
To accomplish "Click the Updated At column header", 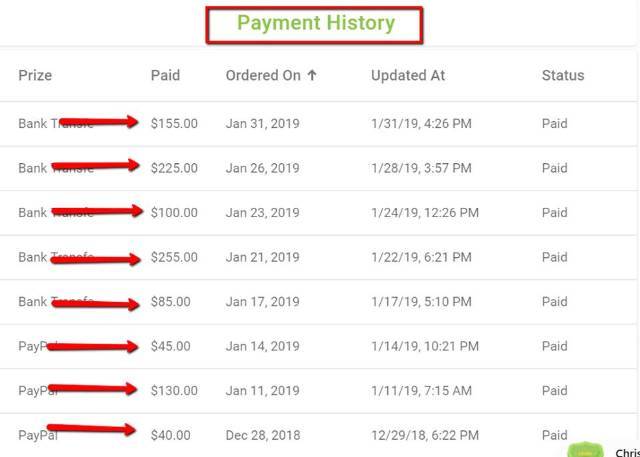I will pyautogui.click(x=408, y=75).
